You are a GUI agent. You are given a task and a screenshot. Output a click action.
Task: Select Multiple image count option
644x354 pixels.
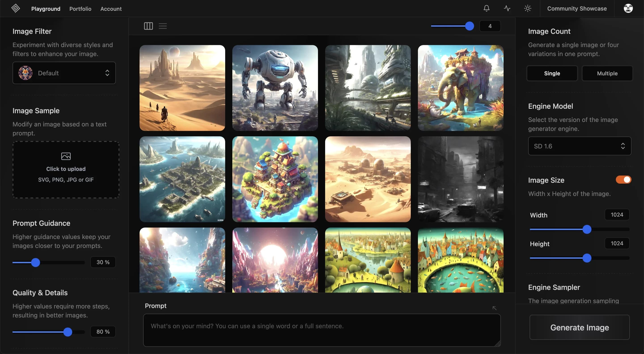coord(607,73)
